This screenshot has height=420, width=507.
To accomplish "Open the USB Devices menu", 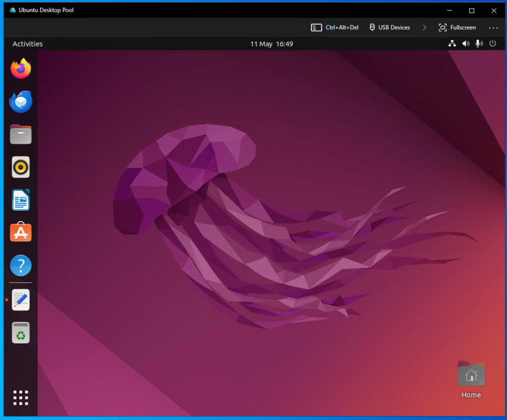I will click(390, 28).
